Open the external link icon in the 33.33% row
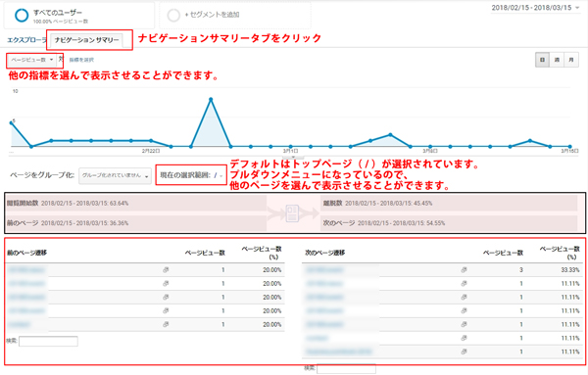 pyautogui.click(x=464, y=269)
